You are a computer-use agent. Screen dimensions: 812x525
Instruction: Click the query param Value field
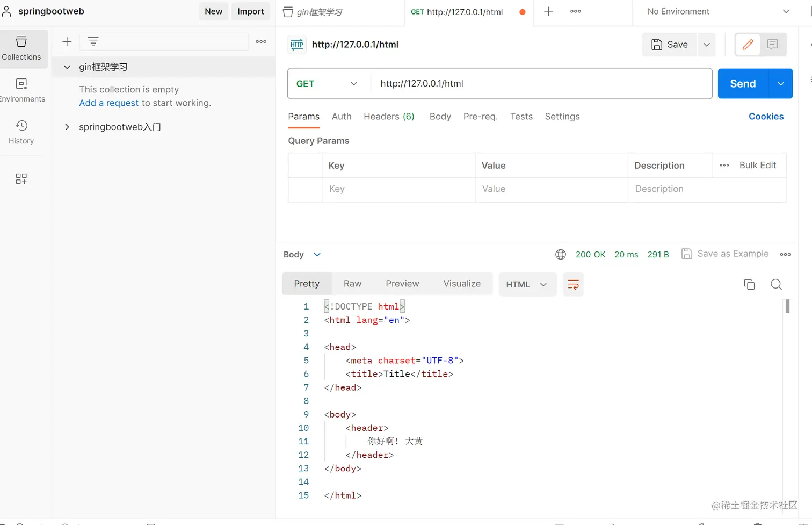coord(552,189)
